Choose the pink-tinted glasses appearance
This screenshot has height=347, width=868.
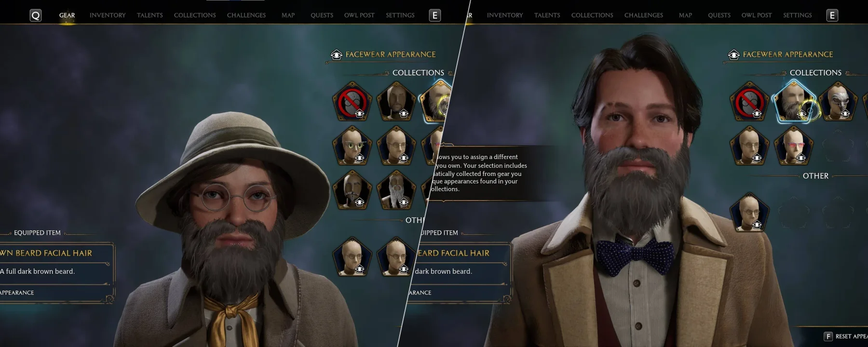click(x=794, y=146)
